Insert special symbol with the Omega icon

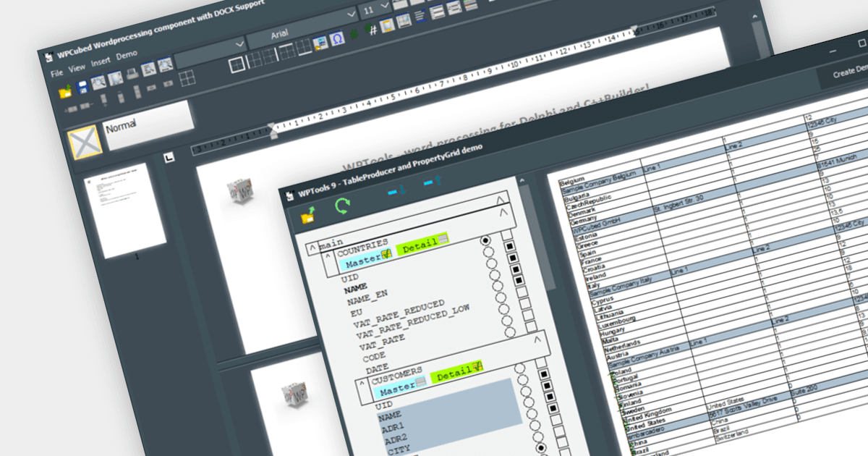[337, 38]
